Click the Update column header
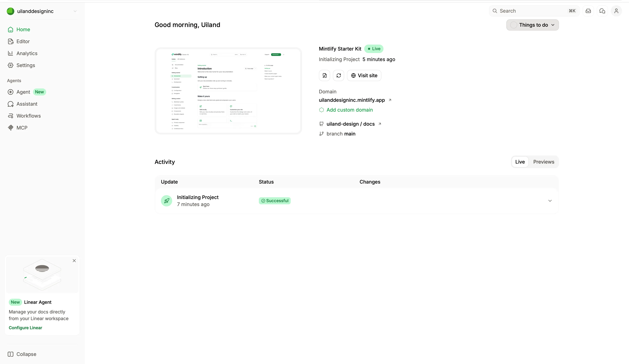 [x=169, y=182]
